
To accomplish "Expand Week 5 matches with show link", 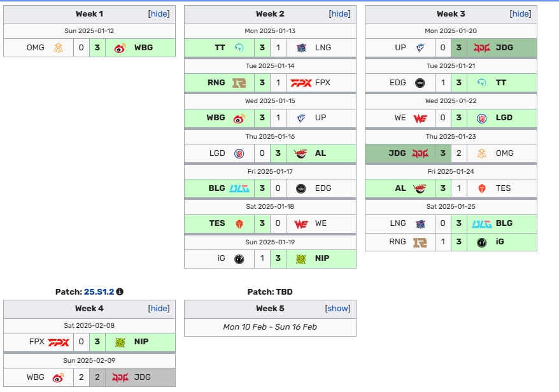I will pos(338,308).
